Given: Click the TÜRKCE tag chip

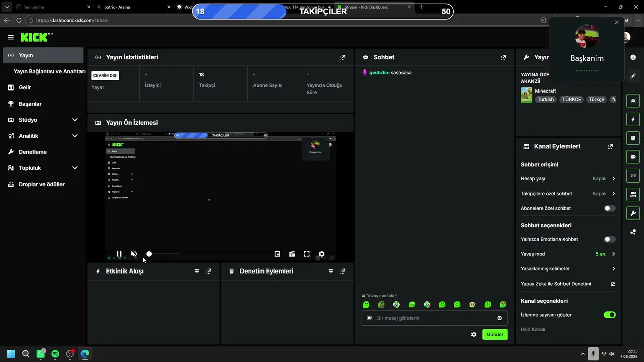Looking at the screenshot, I should pos(572,100).
